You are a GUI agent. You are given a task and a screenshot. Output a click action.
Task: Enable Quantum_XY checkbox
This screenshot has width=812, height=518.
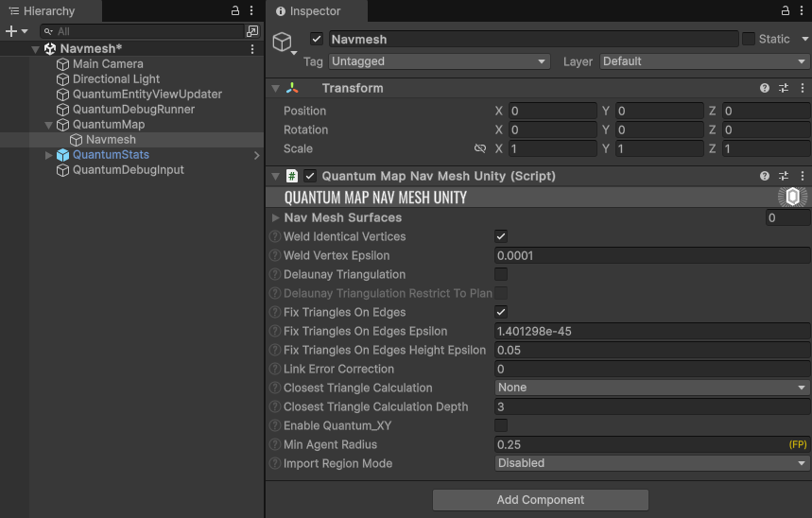pyautogui.click(x=501, y=425)
